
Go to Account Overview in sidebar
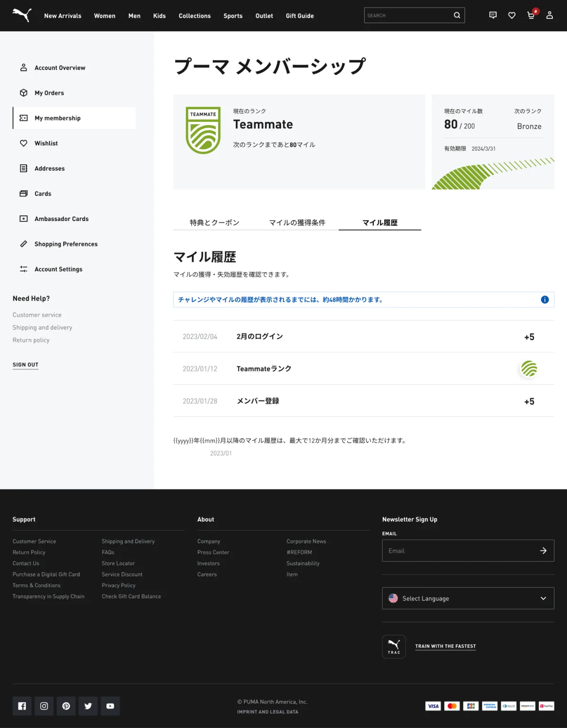click(x=74, y=68)
